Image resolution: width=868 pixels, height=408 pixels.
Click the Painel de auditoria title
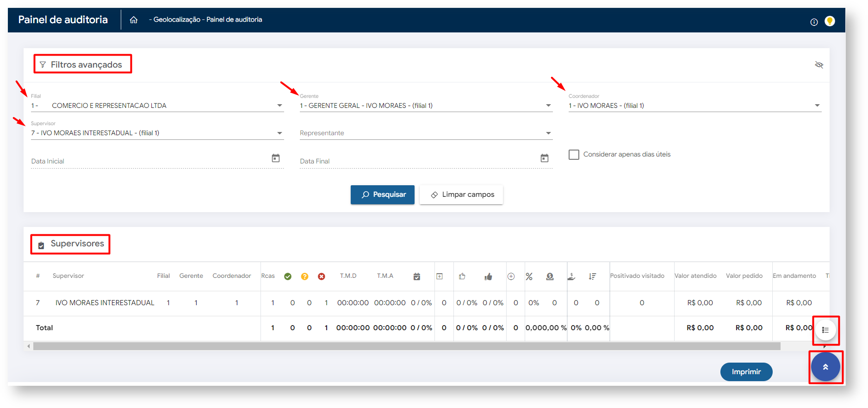point(63,20)
